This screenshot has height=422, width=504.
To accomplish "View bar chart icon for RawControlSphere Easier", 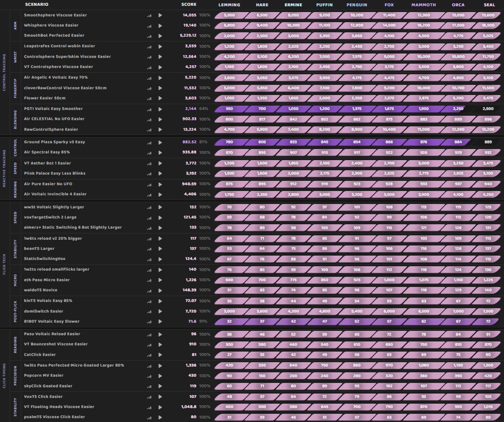I will 149,130.
